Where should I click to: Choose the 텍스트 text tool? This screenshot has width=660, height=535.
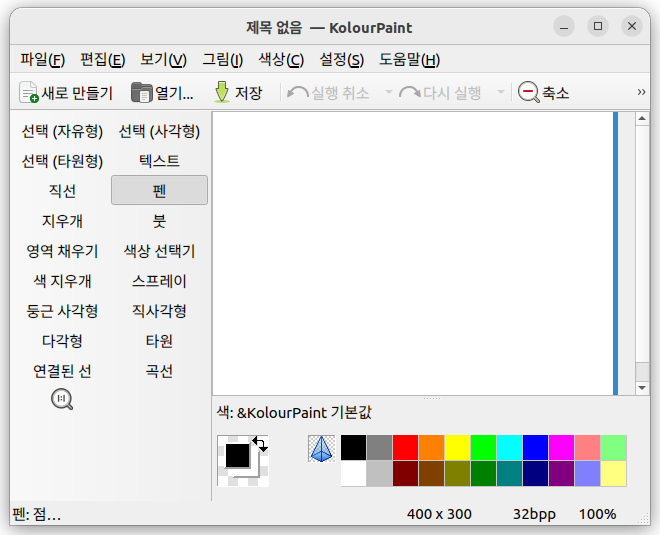[159, 161]
